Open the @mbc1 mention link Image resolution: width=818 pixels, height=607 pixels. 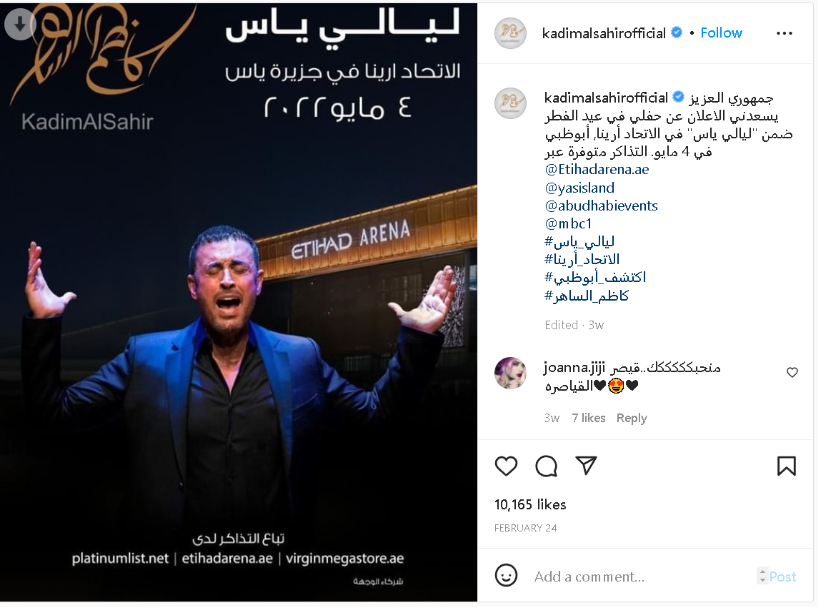pos(568,224)
